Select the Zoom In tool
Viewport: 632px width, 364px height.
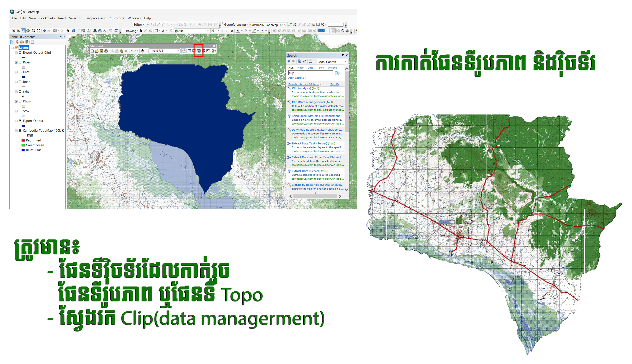14,31
